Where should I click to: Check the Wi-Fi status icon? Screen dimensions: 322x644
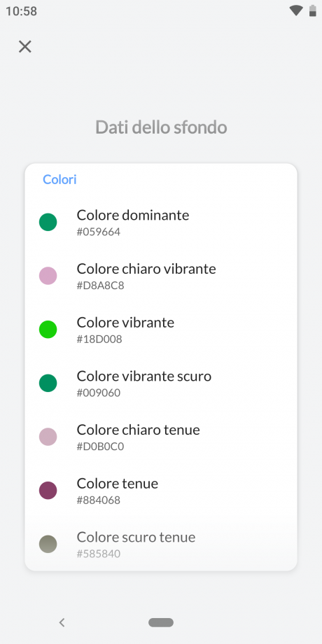[295, 10]
